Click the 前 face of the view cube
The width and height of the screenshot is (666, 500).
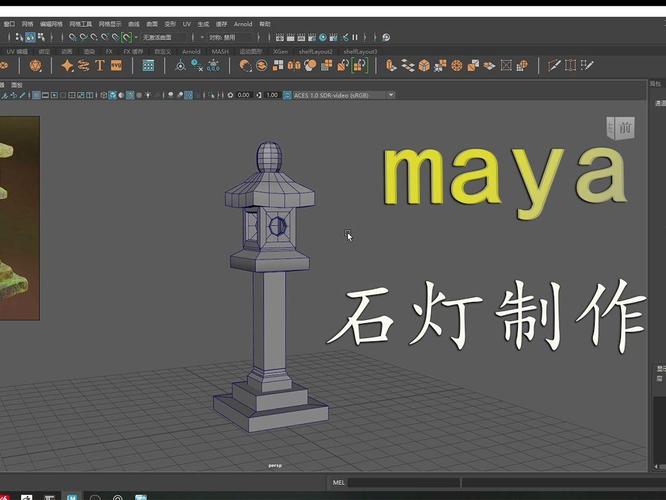tap(625, 127)
